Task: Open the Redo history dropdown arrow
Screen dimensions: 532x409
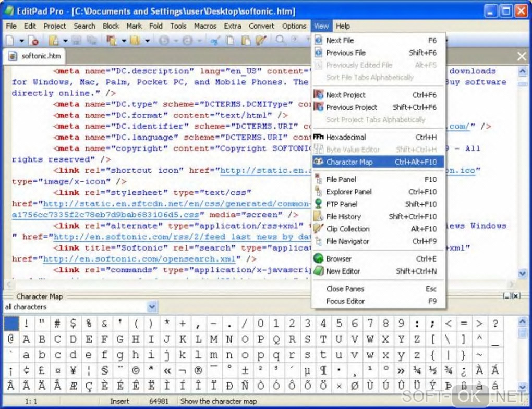Action: click(200, 41)
